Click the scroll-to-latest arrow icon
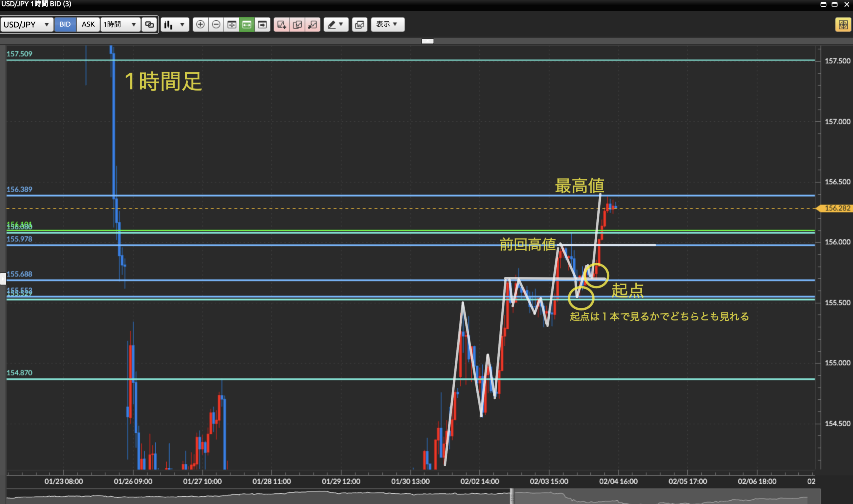Screen dimensions: 853x504 pos(262,24)
